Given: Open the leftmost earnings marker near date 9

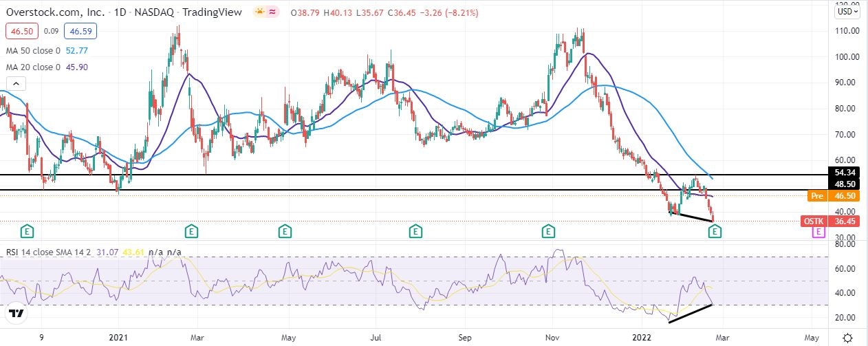Looking at the screenshot, I should click(27, 231).
